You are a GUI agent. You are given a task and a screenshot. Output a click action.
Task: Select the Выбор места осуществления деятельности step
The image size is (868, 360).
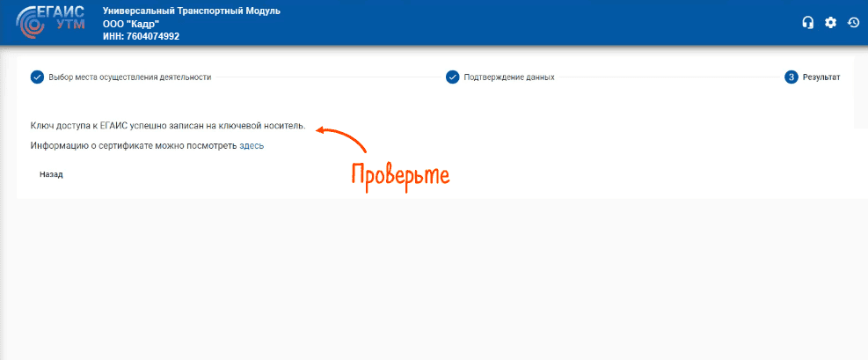pos(129,77)
